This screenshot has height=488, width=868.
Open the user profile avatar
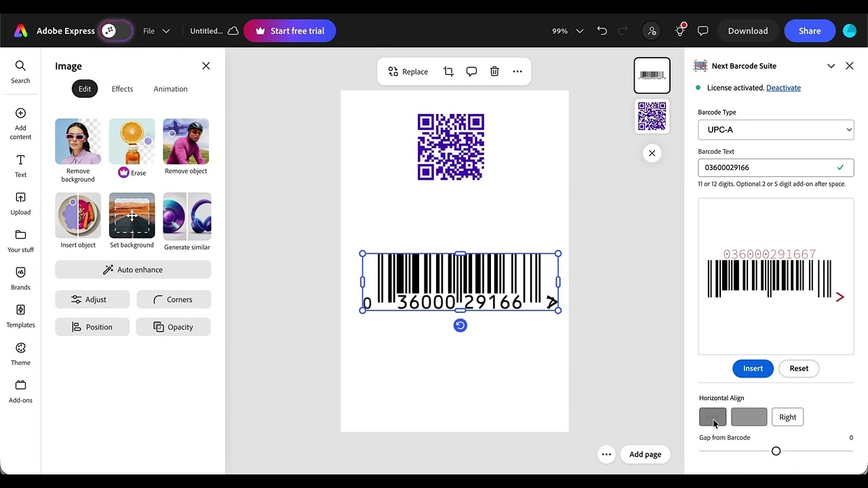[x=850, y=30]
